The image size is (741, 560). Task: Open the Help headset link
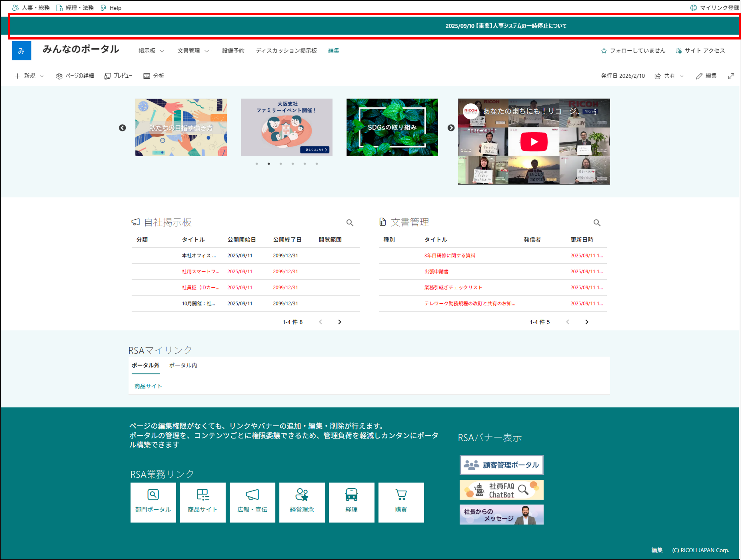click(x=111, y=8)
